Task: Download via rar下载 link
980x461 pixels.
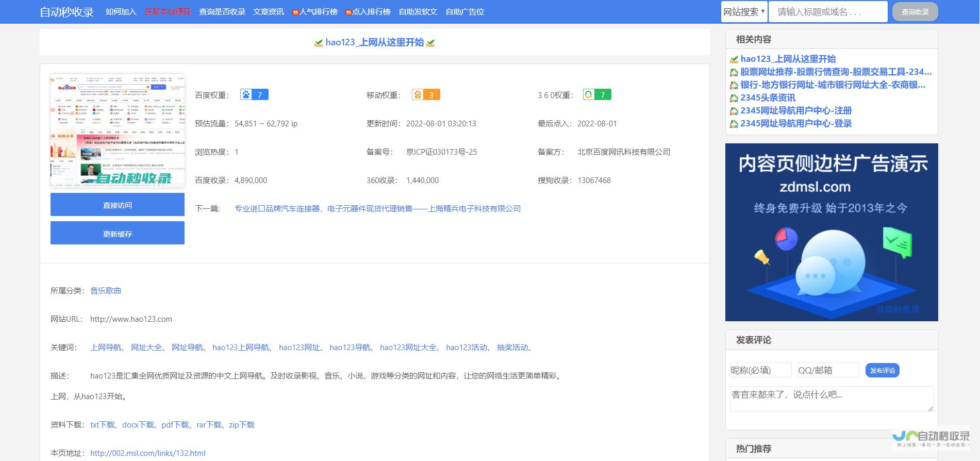Action: (x=209, y=425)
